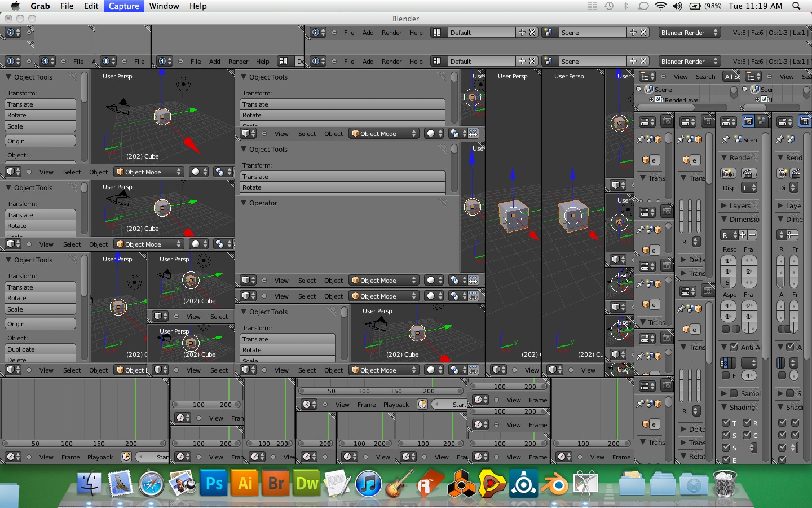Toggle the 'T' checkbox under Shading
This screenshot has width=812, height=508.
coord(726,423)
